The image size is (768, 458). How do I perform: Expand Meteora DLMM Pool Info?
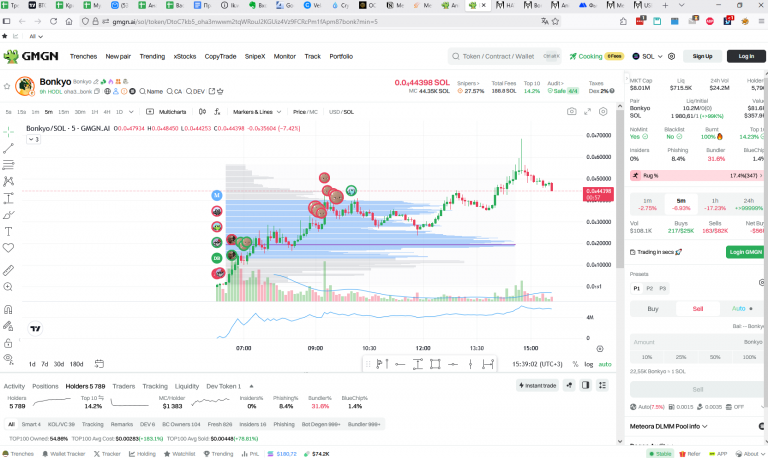point(668,426)
